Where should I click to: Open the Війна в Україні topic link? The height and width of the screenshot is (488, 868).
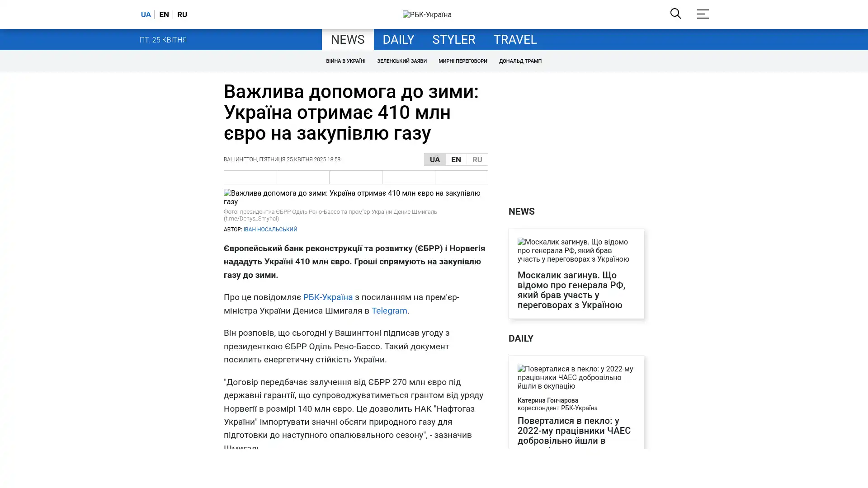pyautogui.click(x=345, y=61)
